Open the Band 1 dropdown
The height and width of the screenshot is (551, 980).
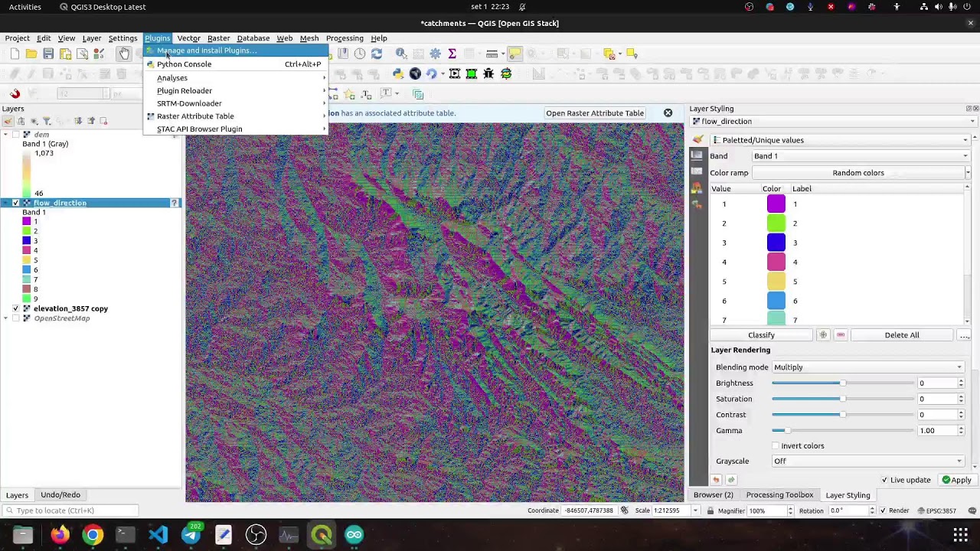tap(861, 156)
